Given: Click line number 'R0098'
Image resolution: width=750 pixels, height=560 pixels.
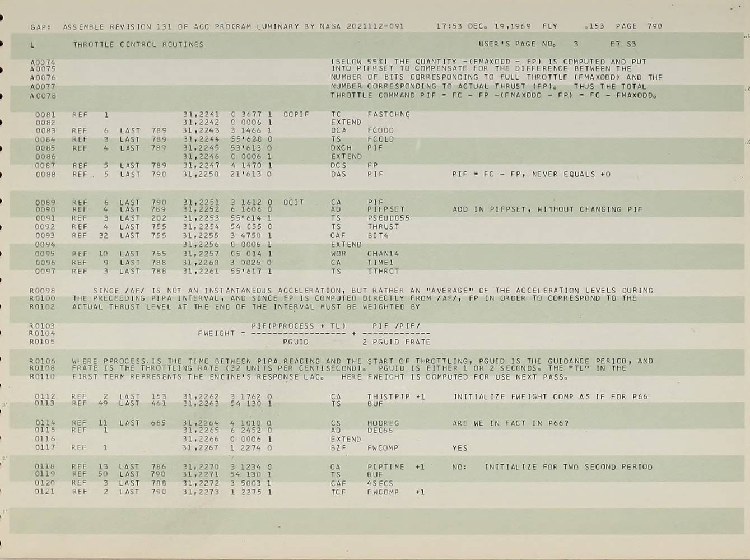Looking at the screenshot, I should pyautogui.click(x=43, y=291).
